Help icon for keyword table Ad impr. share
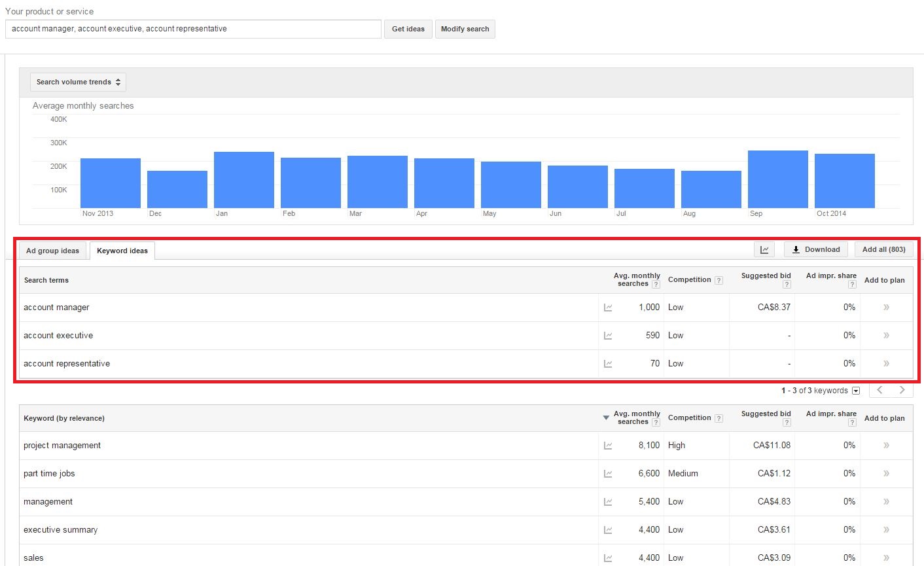 (852, 422)
